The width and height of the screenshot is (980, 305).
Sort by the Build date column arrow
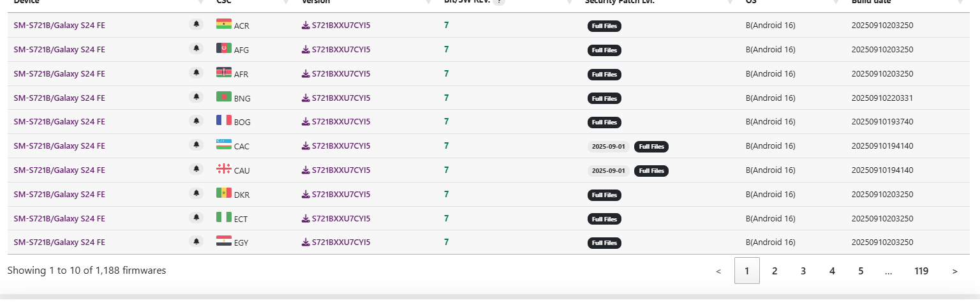click(x=960, y=3)
